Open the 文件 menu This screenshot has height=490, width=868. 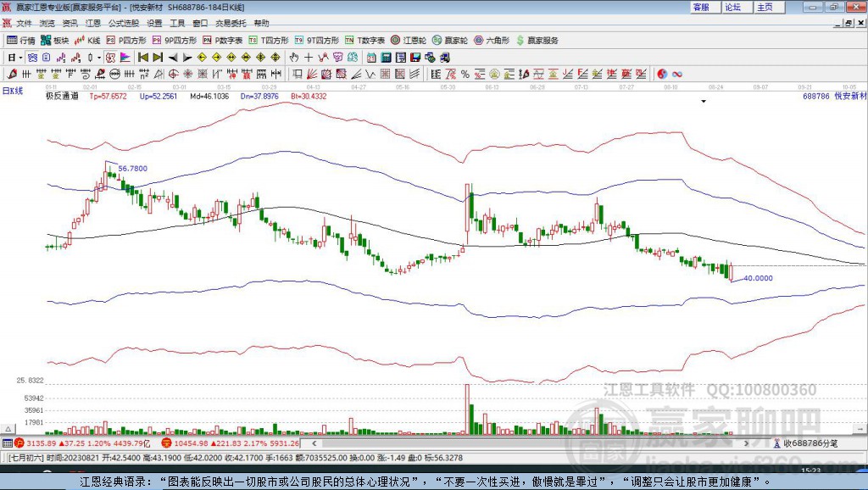click(24, 23)
